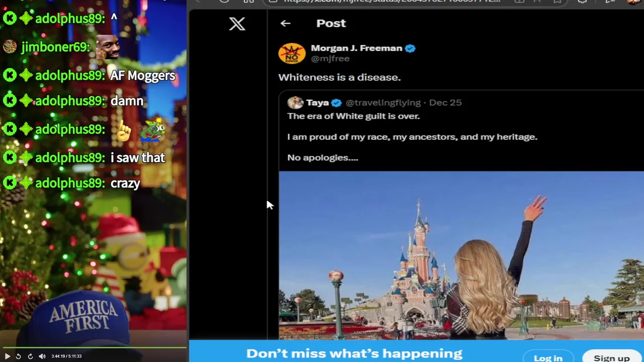Click the verified badge next to Taya
The image size is (644, 362).
coord(336,103)
